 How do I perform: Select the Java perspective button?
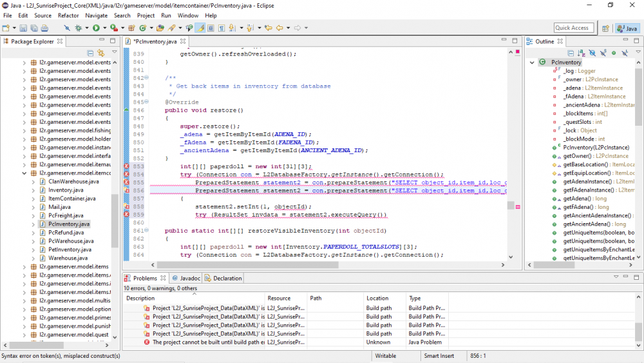(627, 28)
